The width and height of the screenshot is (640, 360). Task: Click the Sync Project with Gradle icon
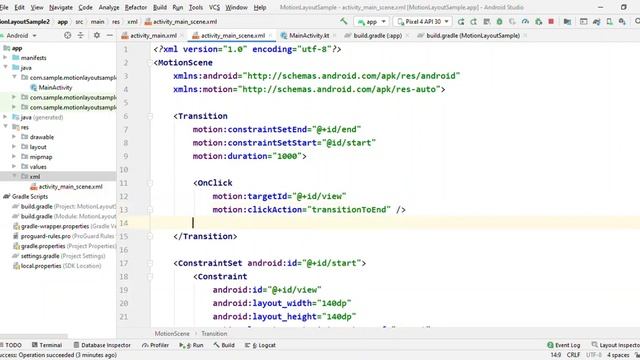click(596, 22)
